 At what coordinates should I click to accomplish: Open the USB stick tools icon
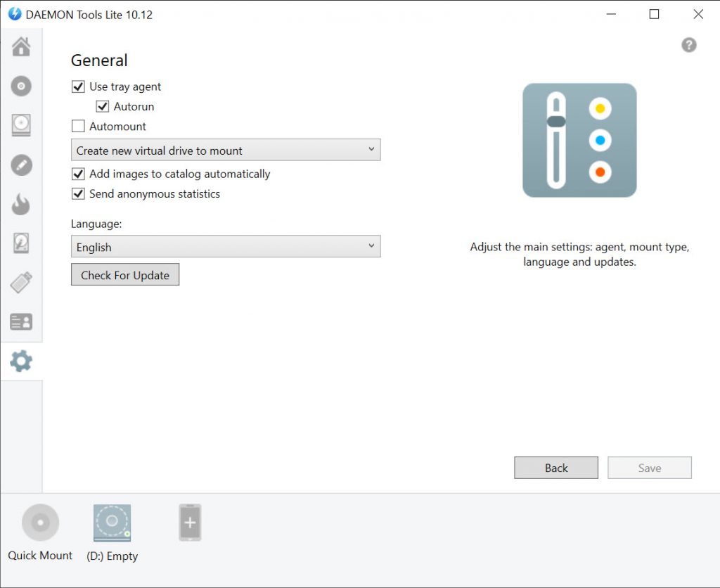tap(21, 283)
